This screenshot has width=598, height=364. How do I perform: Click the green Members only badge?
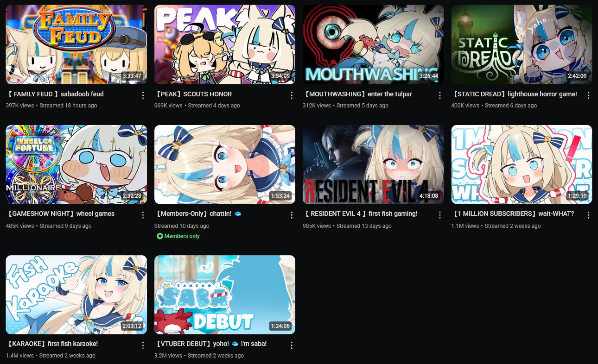point(178,236)
